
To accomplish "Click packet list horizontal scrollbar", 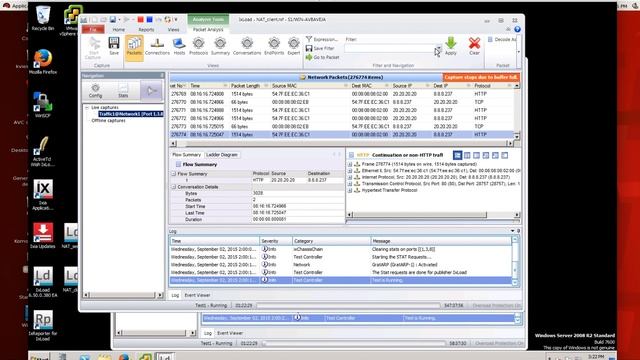I will [342, 143].
